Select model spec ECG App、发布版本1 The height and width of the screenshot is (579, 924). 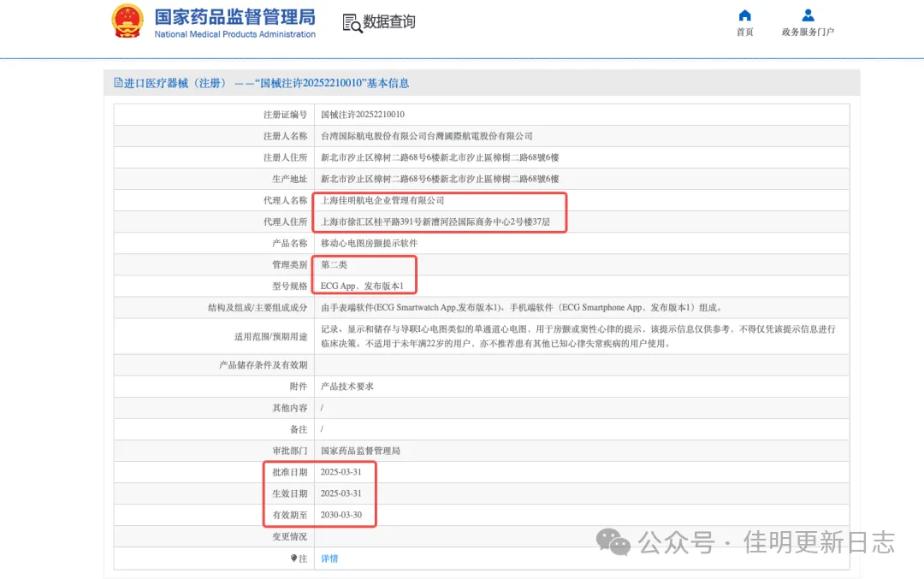[362, 286]
